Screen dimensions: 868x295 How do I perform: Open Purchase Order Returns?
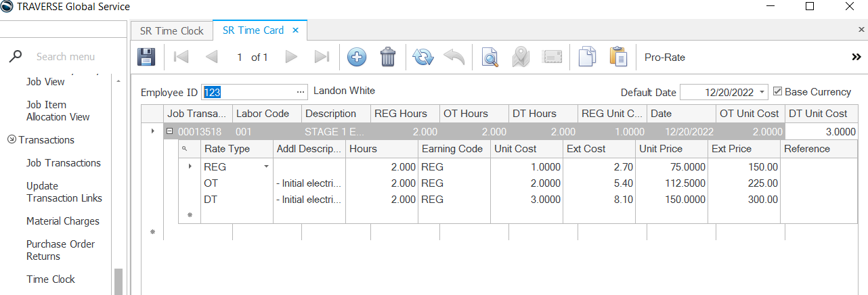point(61,250)
